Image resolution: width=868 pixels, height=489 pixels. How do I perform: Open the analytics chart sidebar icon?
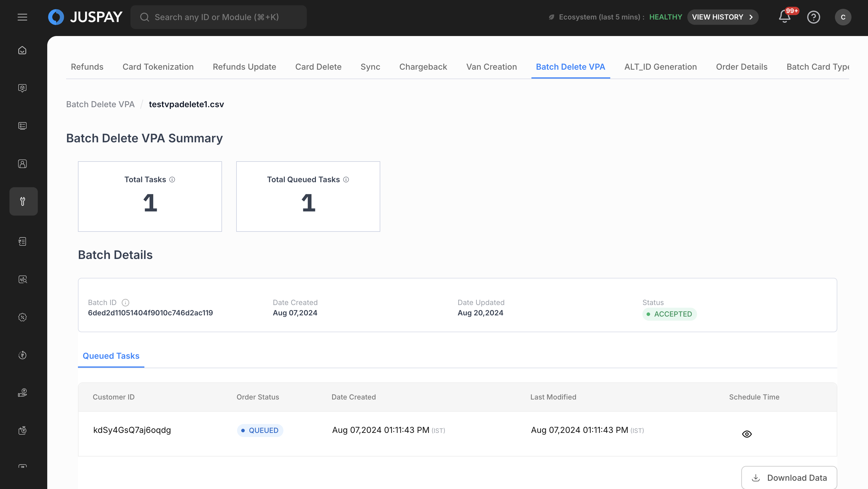tap(22, 279)
